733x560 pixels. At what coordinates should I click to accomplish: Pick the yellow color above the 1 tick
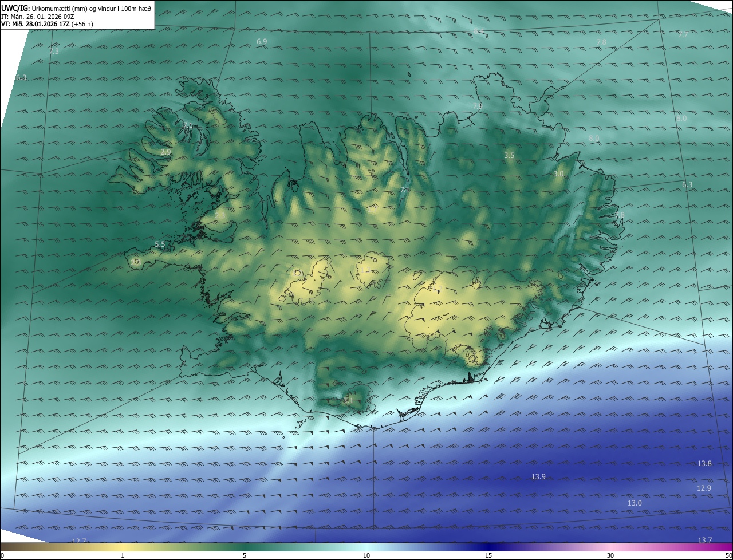coord(123,547)
